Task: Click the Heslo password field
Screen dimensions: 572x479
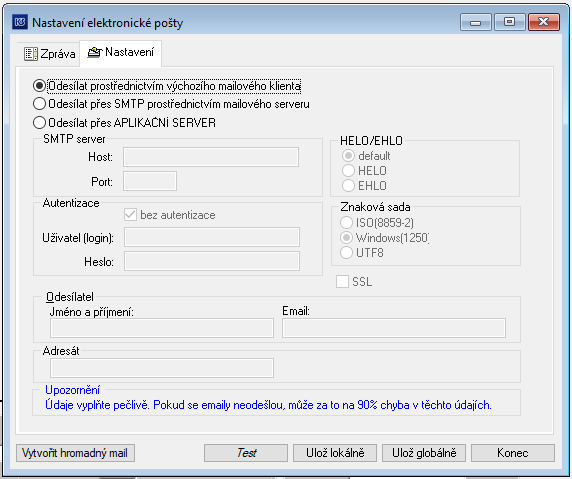Action: 212,261
